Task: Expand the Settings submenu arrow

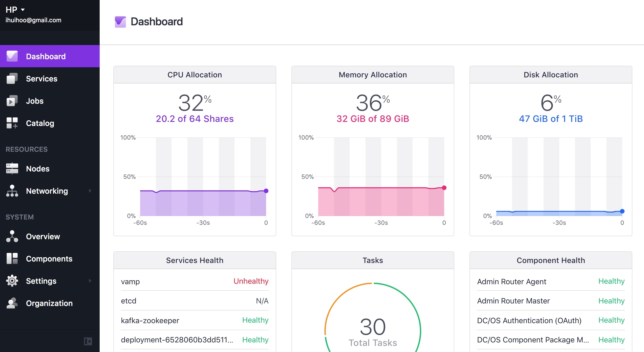Action: [90, 281]
